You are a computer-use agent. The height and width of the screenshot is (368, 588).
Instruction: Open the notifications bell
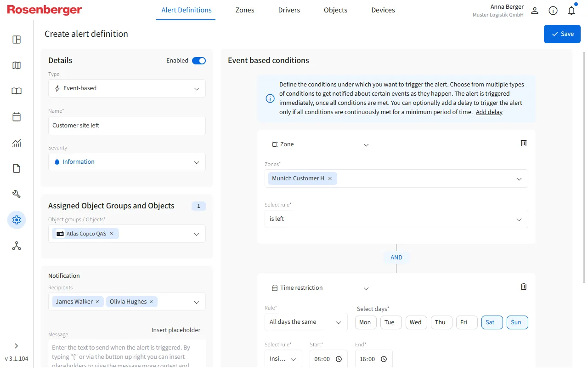pos(571,11)
